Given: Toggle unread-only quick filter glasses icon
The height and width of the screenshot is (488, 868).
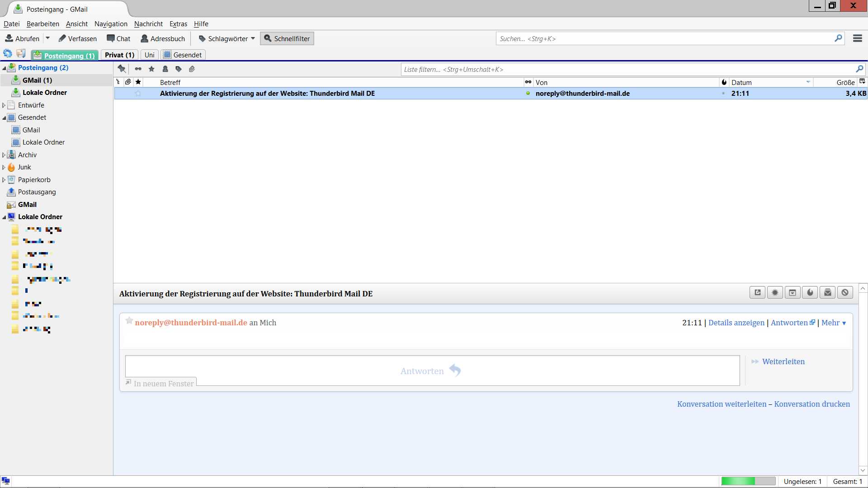Looking at the screenshot, I should [138, 69].
